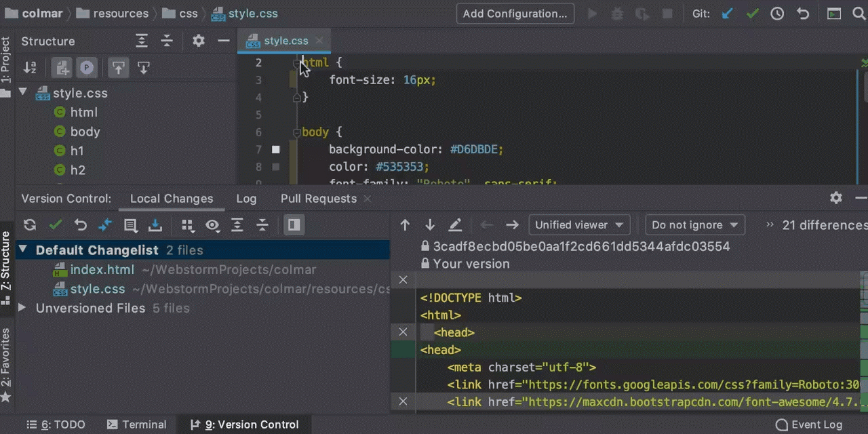Click the 9: Version Control button
The image size is (868, 434).
[x=244, y=425]
